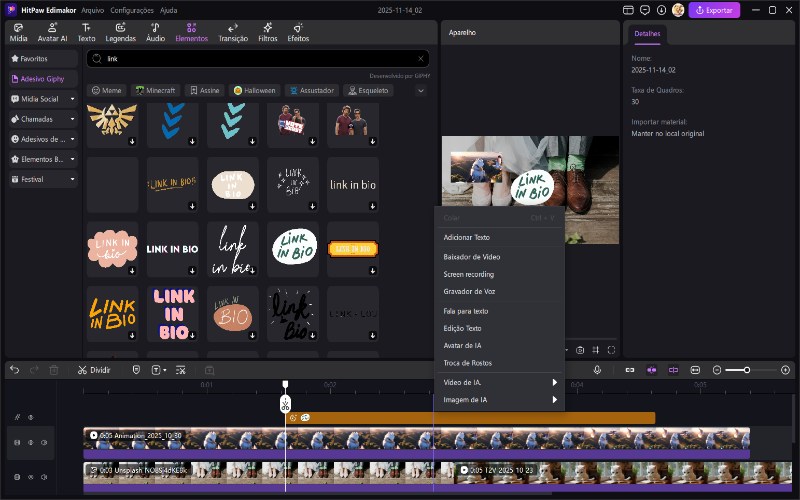Viewport: 800px width, 500px height.
Task: Mute the bottom Unsplash video track
Action: [x=44, y=477]
